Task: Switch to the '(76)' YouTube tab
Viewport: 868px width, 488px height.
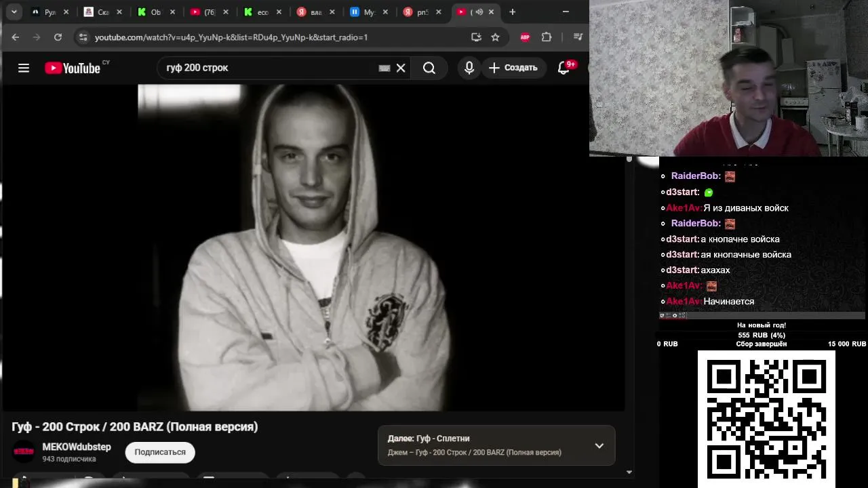Action: click(x=210, y=12)
